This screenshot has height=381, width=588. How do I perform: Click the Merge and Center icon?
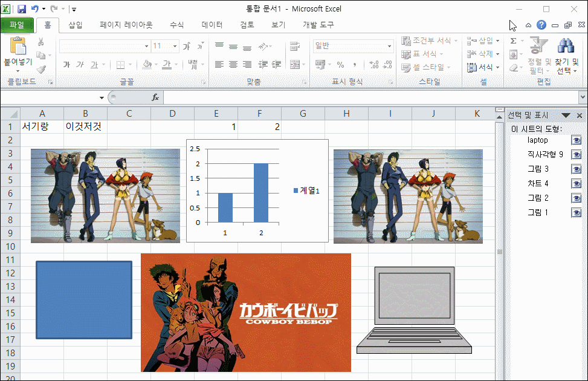pos(295,65)
